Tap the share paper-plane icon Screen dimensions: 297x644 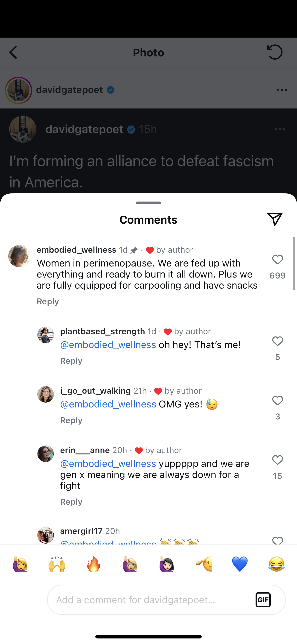pos(274,219)
